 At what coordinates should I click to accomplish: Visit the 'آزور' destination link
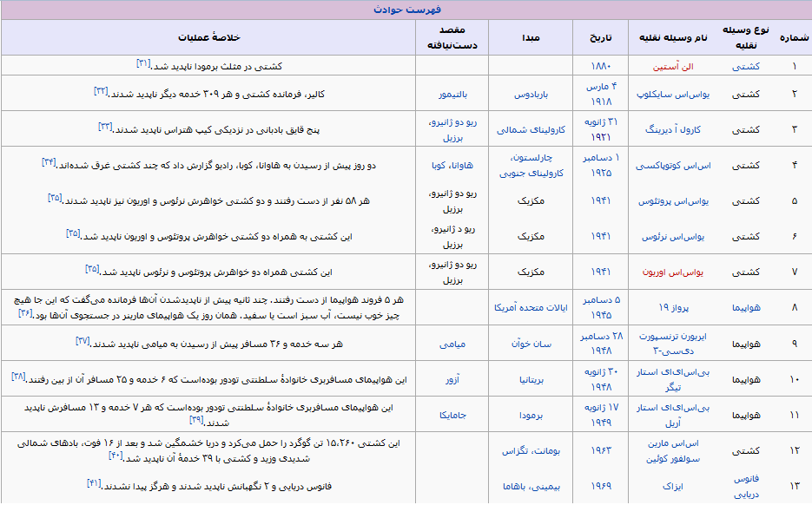[452, 379]
